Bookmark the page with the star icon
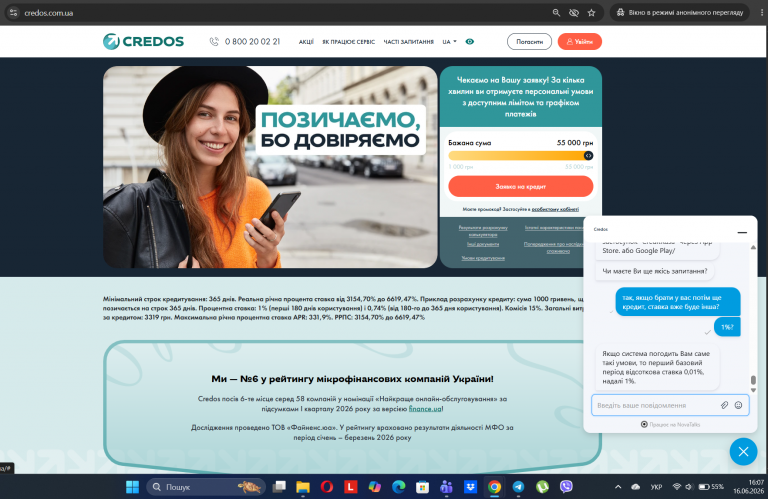 click(x=591, y=13)
